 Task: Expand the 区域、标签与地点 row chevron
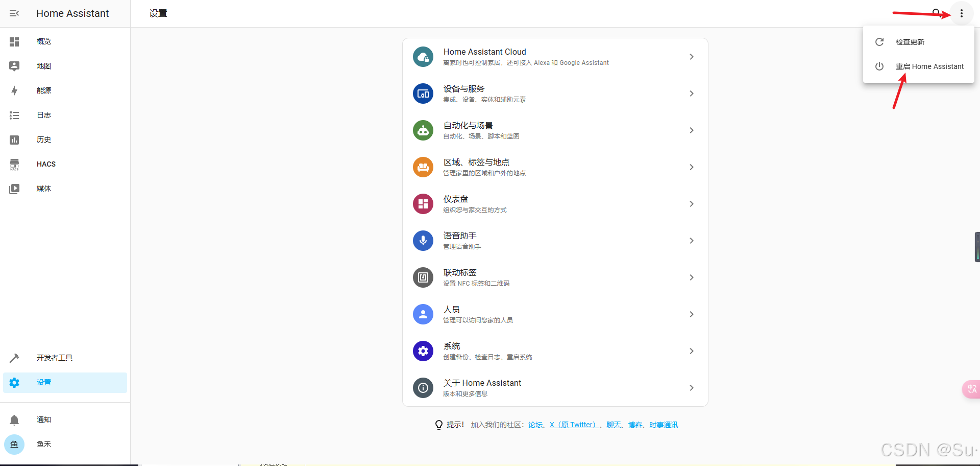692,167
